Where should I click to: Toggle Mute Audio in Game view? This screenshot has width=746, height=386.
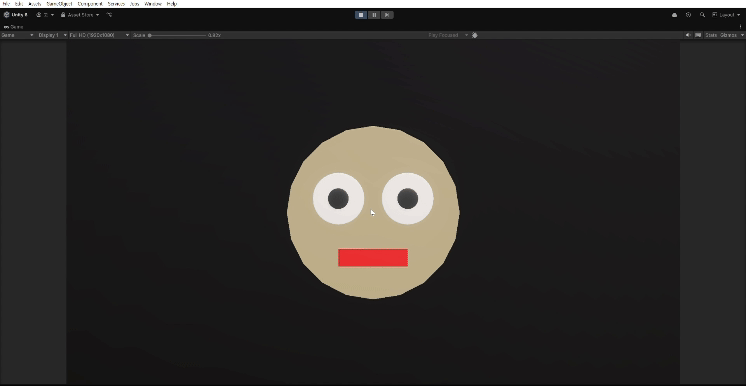[x=688, y=35]
